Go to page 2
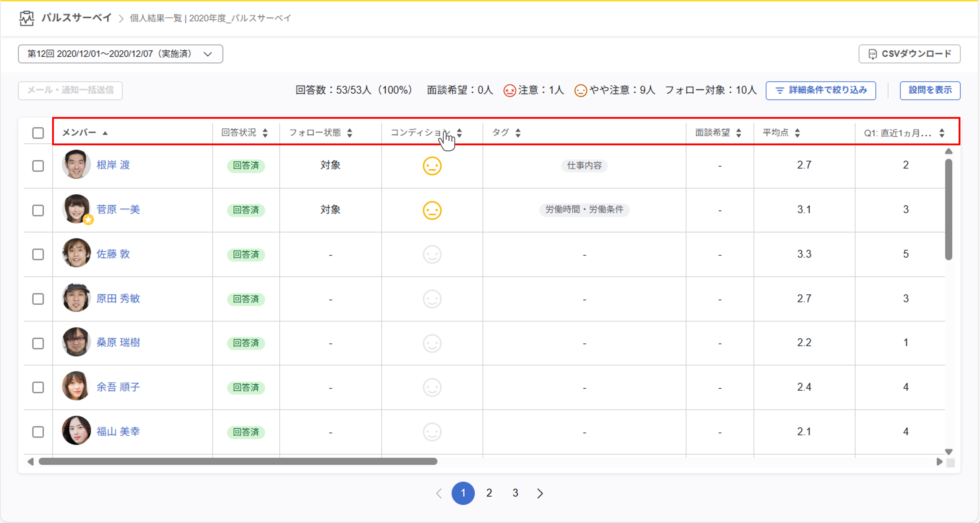This screenshot has width=980, height=523. pos(489,493)
